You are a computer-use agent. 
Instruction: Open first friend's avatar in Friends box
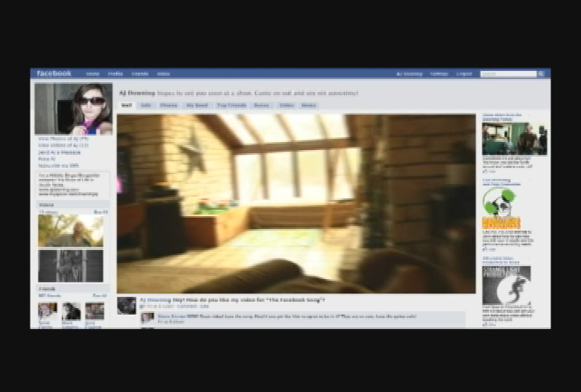click(48, 311)
